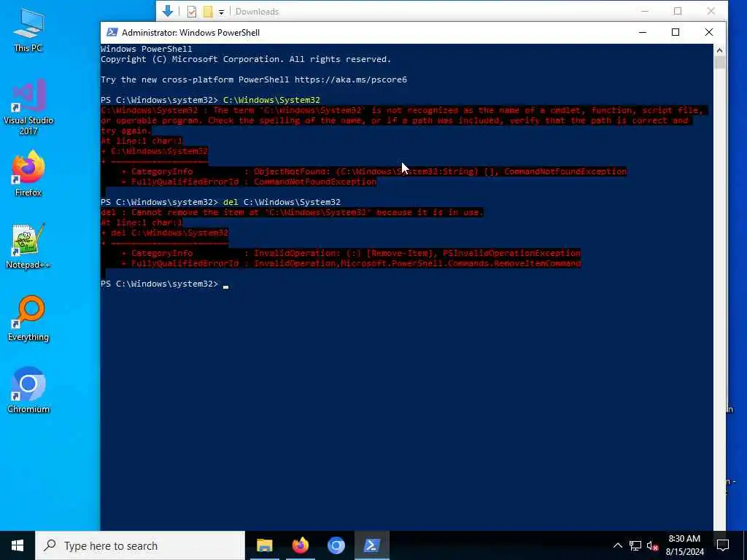The height and width of the screenshot is (560, 747).
Task: Click the PowerShell icon in the title bar
Action: tap(112, 32)
